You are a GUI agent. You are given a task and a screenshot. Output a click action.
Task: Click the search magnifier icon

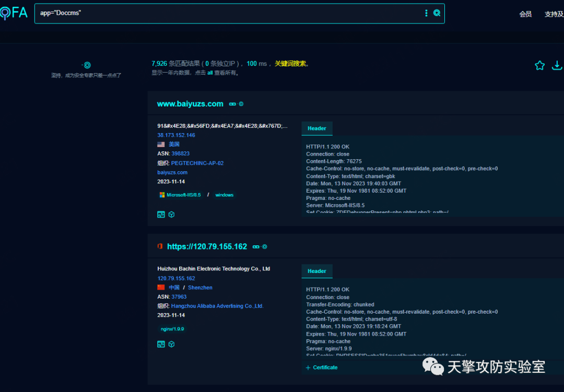(437, 13)
